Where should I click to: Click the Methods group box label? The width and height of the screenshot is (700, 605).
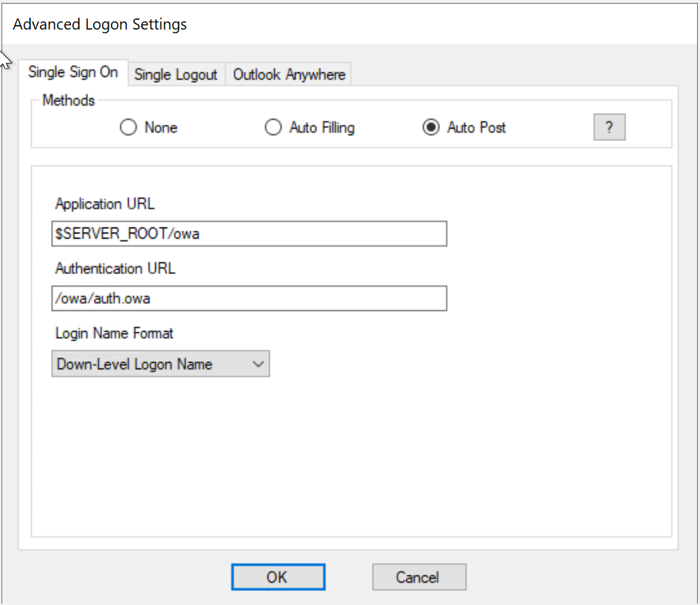[69, 100]
